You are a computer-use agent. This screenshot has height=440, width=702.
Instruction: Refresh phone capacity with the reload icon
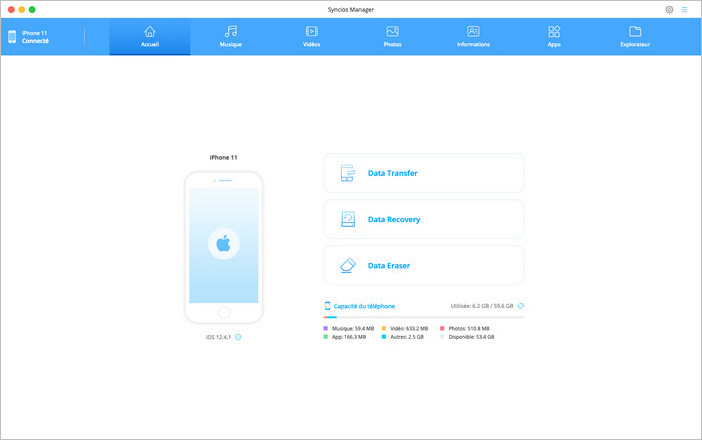click(x=521, y=306)
